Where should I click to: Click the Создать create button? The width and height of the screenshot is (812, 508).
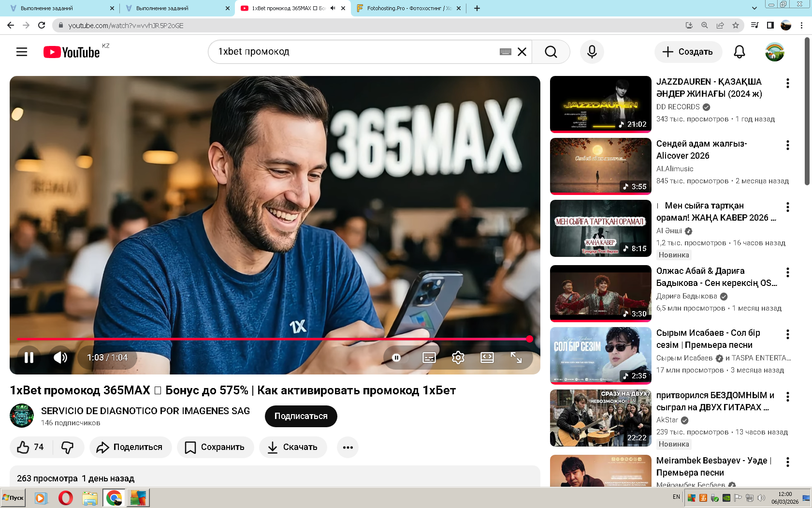688,52
